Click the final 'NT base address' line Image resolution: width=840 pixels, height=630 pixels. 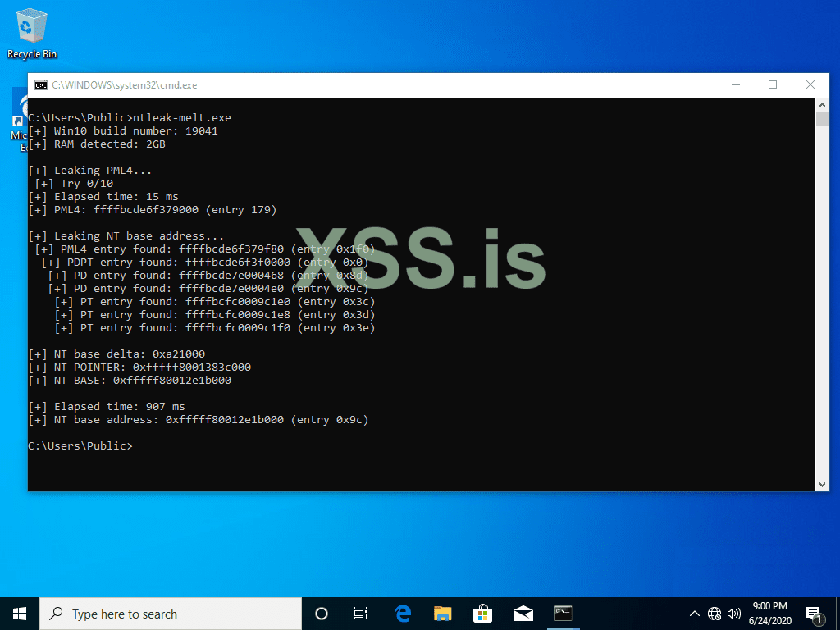(x=199, y=420)
